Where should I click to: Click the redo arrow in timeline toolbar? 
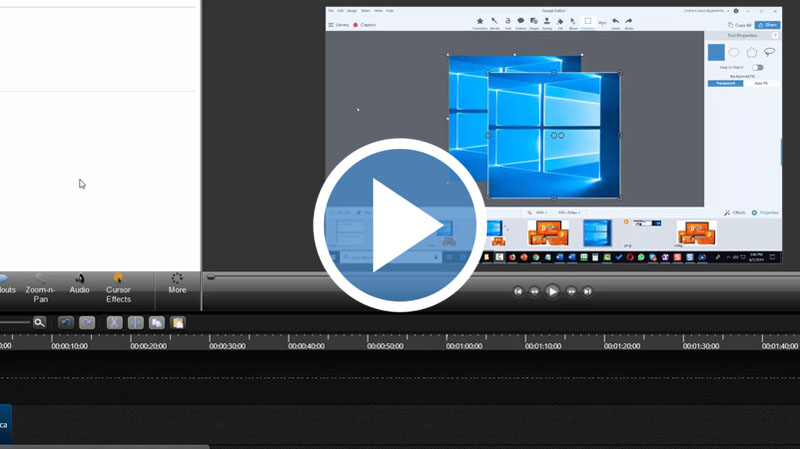(x=87, y=323)
